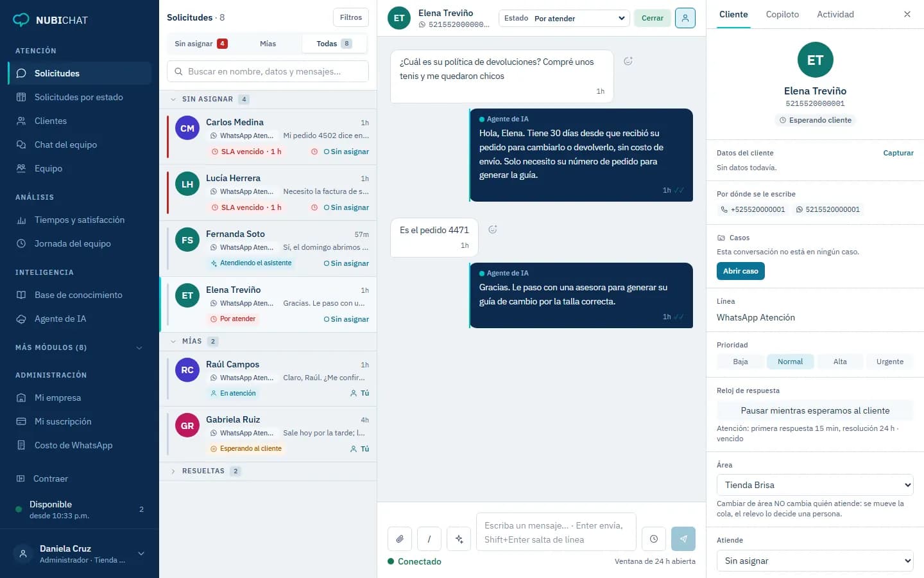Click the Capturar link

coord(898,153)
